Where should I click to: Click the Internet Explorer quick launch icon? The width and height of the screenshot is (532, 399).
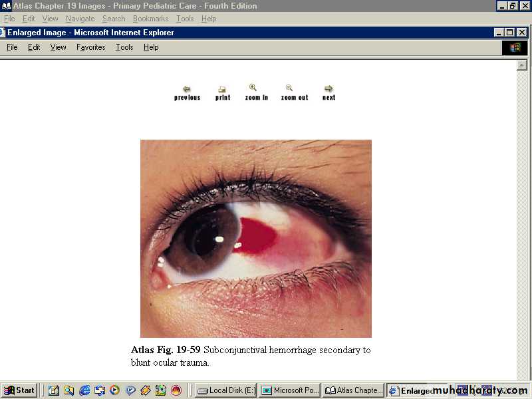[84, 390]
